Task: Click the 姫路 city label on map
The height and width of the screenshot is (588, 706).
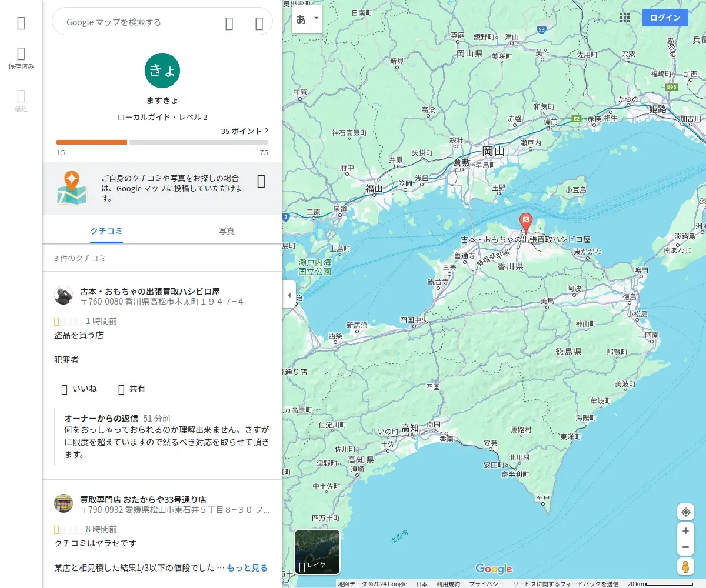Action: (658, 109)
